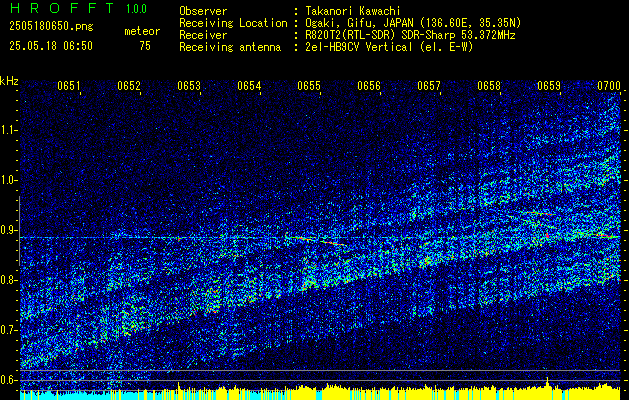Click the Observer label
Viewport: 629px width, 400px height.
coord(203,11)
